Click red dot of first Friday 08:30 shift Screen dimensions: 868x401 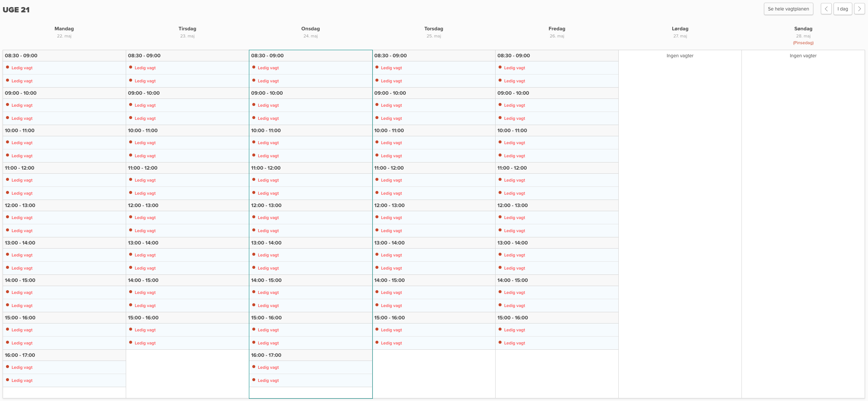pyautogui.click(x=500, y=67)
